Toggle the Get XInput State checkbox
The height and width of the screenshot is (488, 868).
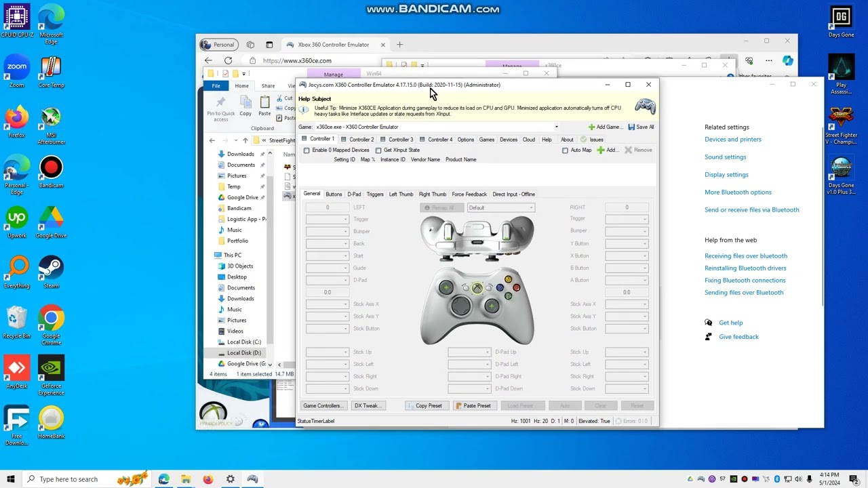click(x=378, y=150)
